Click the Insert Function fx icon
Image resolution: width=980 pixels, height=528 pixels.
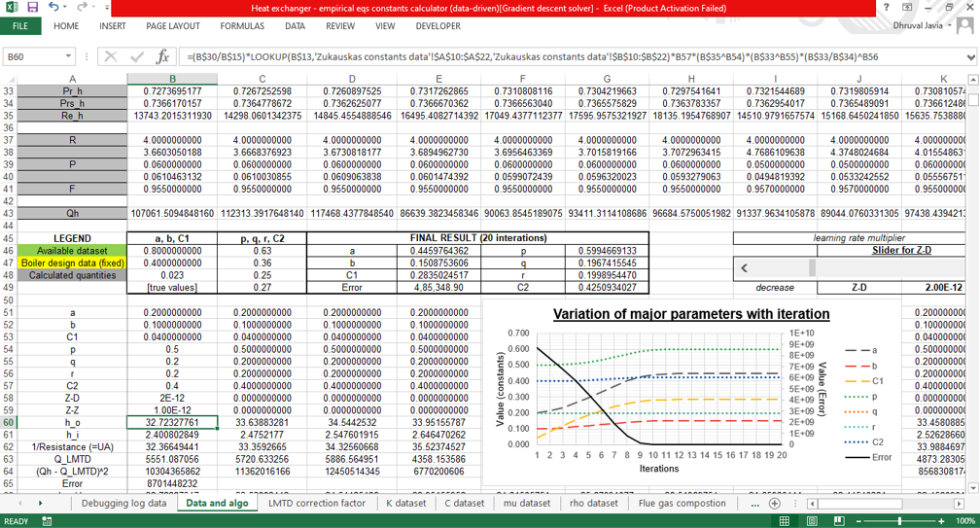pyautogui.click(x=162, y=56)
